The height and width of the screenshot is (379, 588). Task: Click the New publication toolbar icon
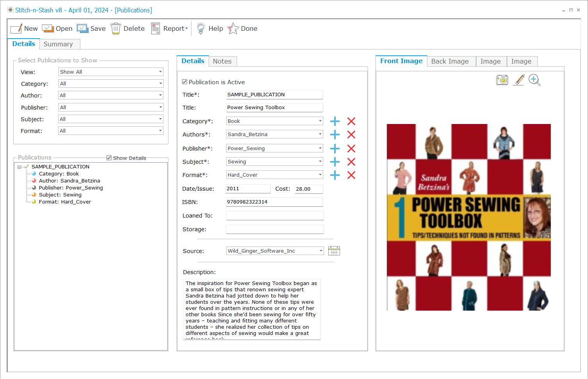tap(16, 29)
